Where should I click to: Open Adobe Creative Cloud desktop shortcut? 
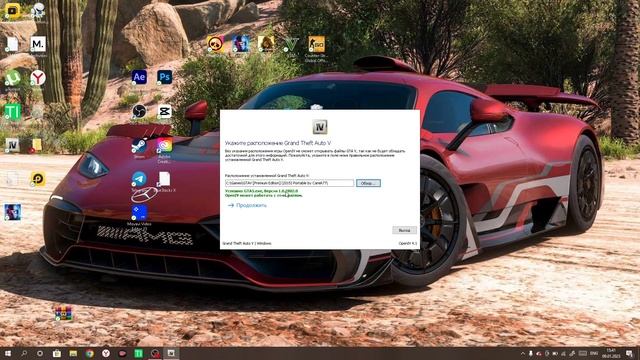164,149
